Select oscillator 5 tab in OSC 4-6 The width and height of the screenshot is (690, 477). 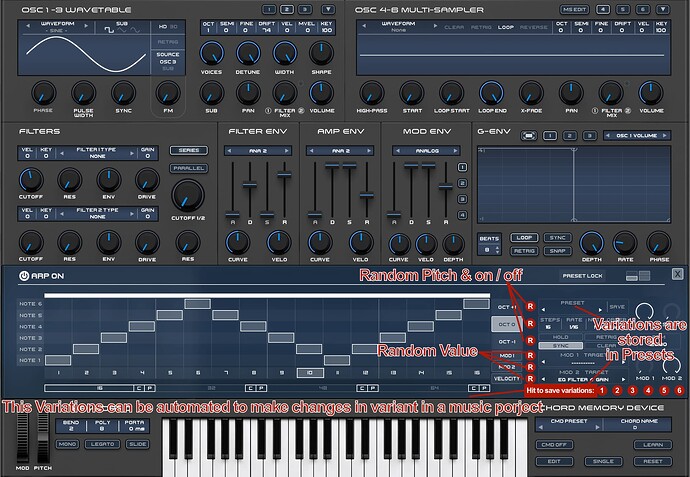623,9
